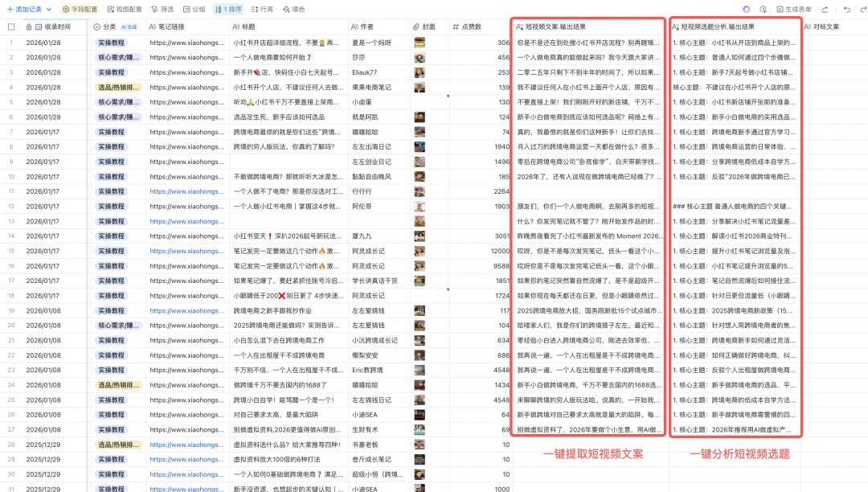Open 分类 tag in row 2

118,57
